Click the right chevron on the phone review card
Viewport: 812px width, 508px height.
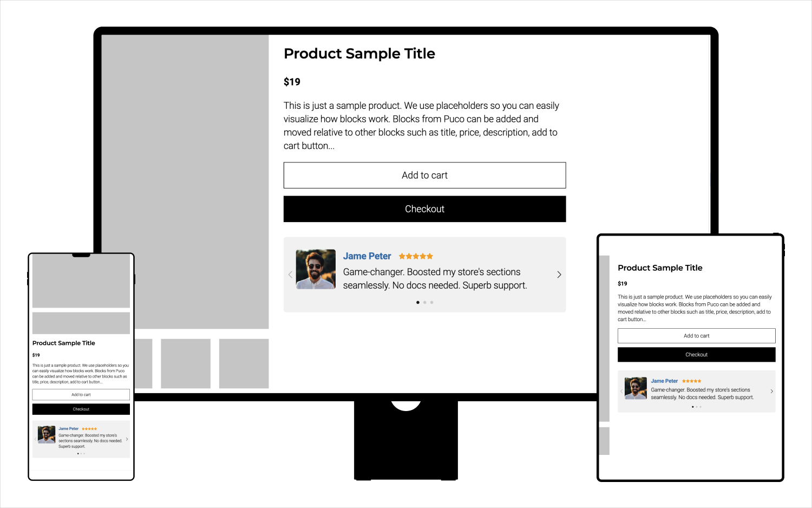coord(126,439)
